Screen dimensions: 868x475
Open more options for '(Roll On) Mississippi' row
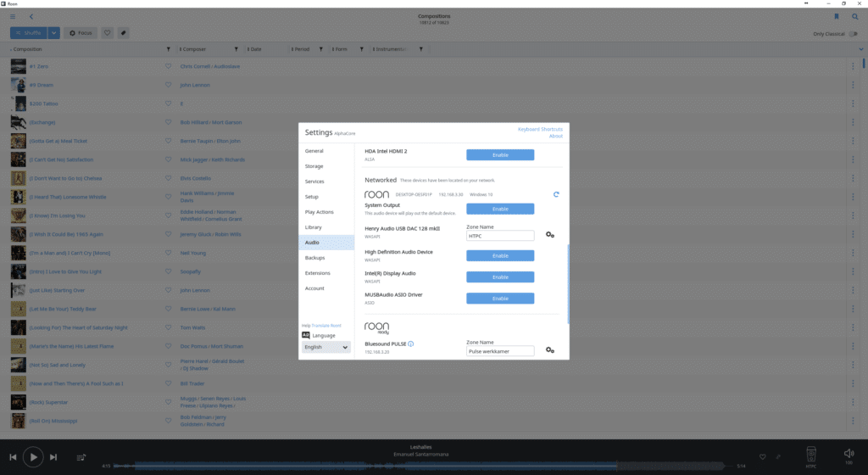click(x=853, y=421)
